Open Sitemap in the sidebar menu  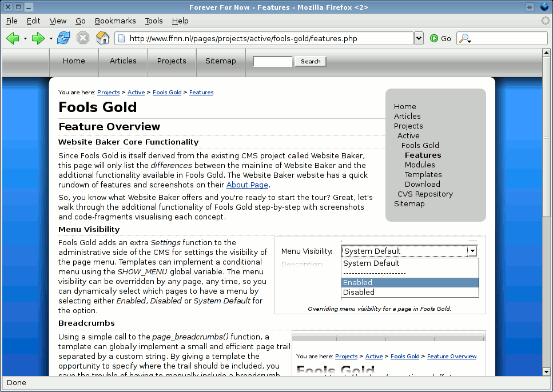click(409, 204)
